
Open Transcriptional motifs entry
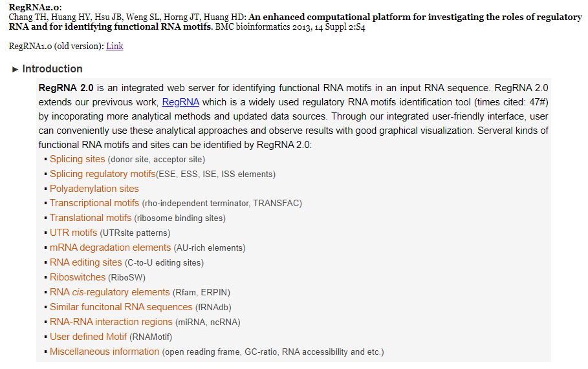[x=94, y=203]
